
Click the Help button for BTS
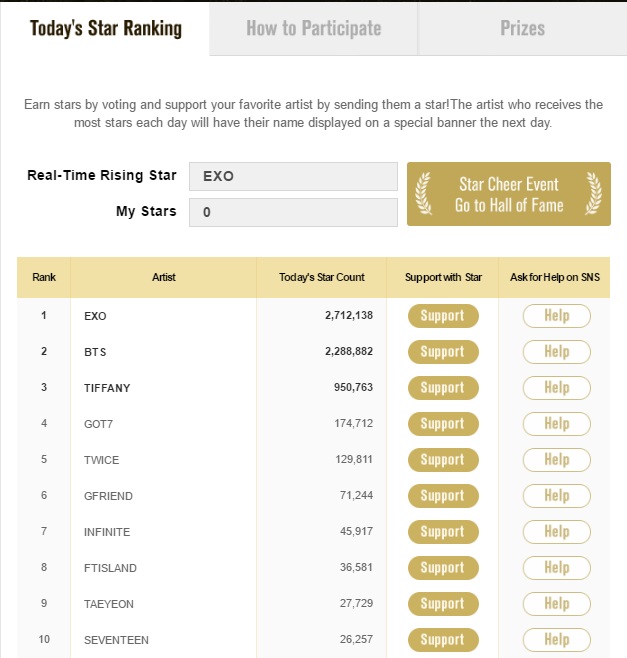tap(556, 352)
